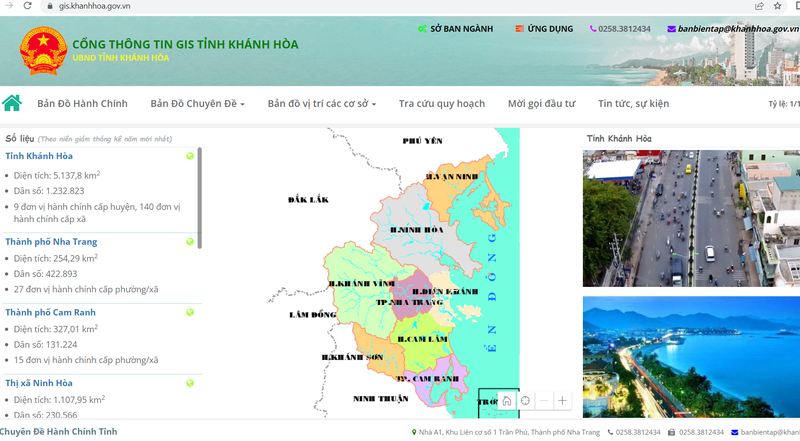Screen dimensions: 800x441
Task: Click Cổng Thông Tin GIS Tỉnh Khánh Hòa title
Action: [x=185, y=44]
